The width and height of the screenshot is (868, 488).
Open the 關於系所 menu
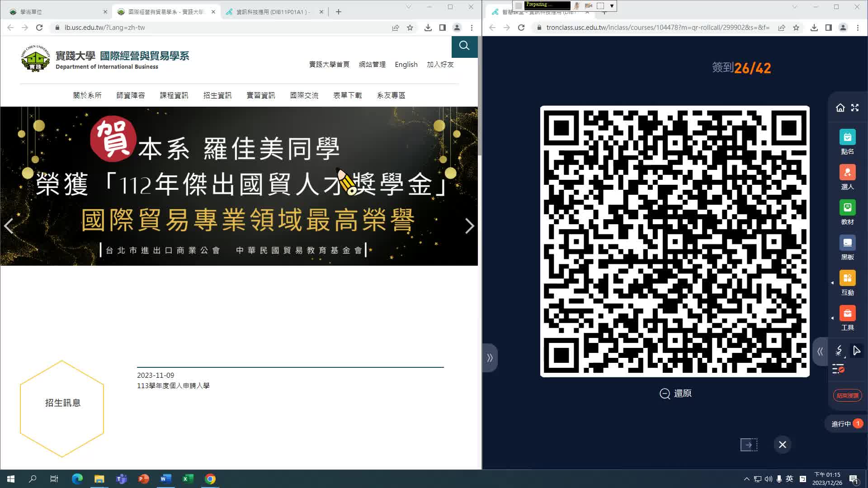87,95
